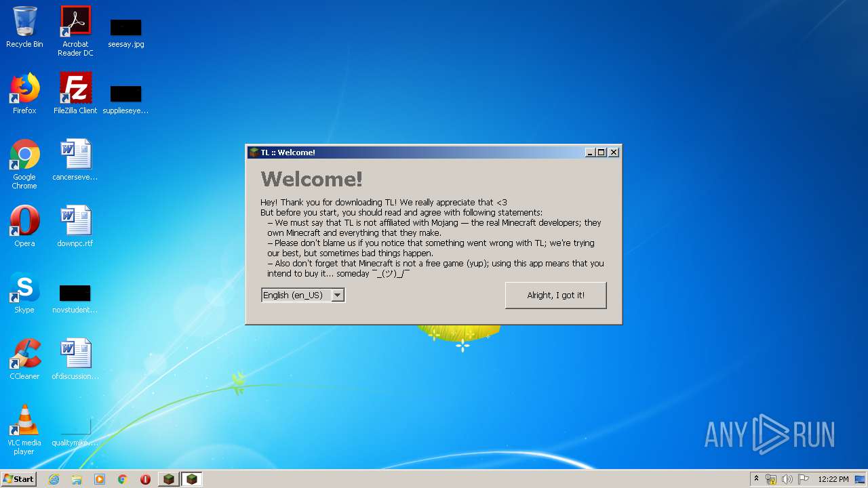The image size is (868, 488).
Task: Open Skype desktop shortcut
Action: (x=24, y=293)
